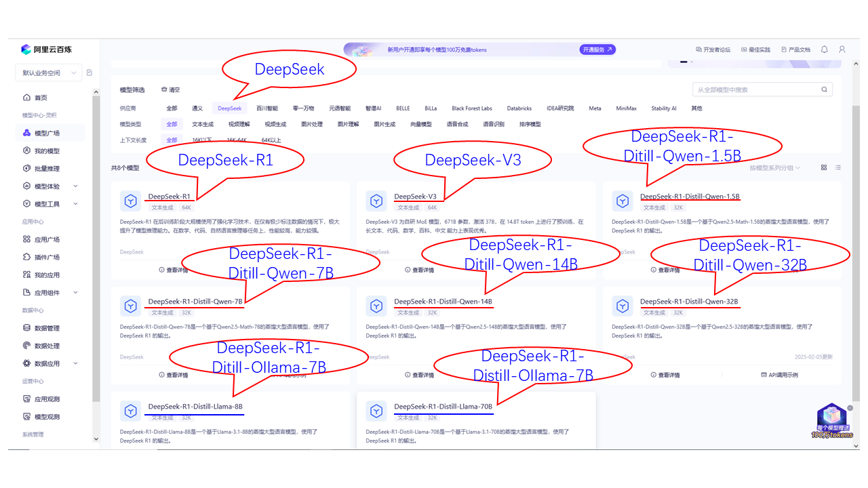
Task: Click 查看详情 on DeepSeek-V3 card
Action: 419,270
